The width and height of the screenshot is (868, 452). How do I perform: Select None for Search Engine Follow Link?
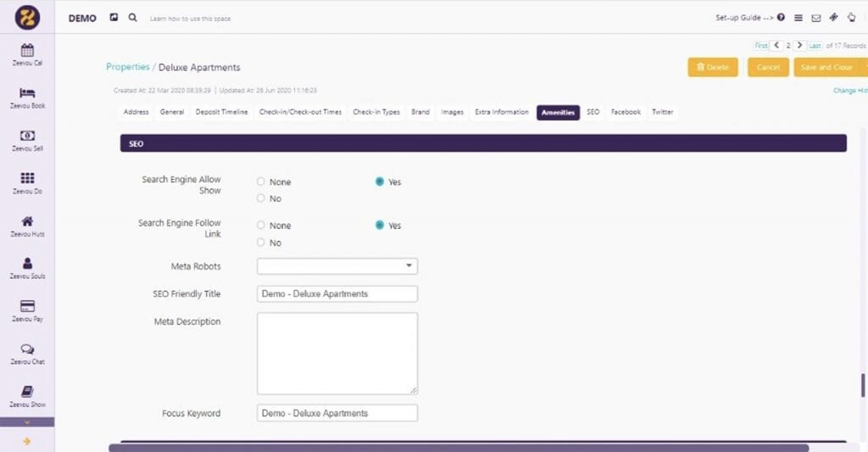pos(261,225)
